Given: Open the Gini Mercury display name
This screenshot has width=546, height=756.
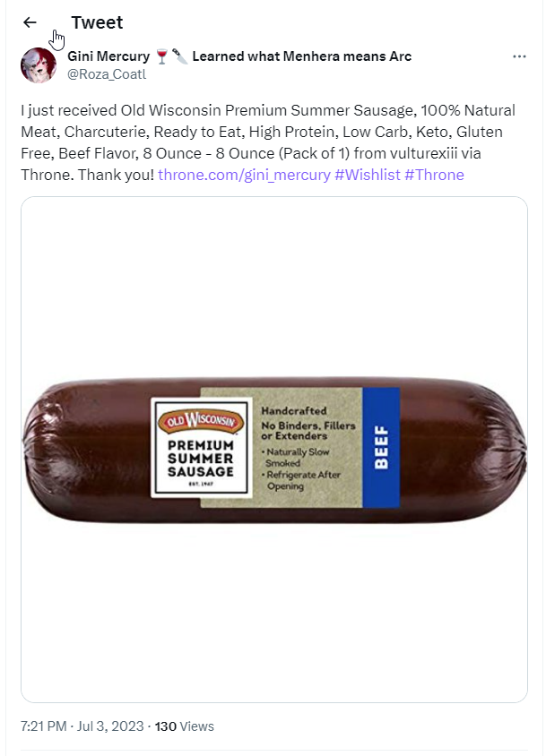Looking at the screenshot, I should pyautogui.click(x=108, y=56).
